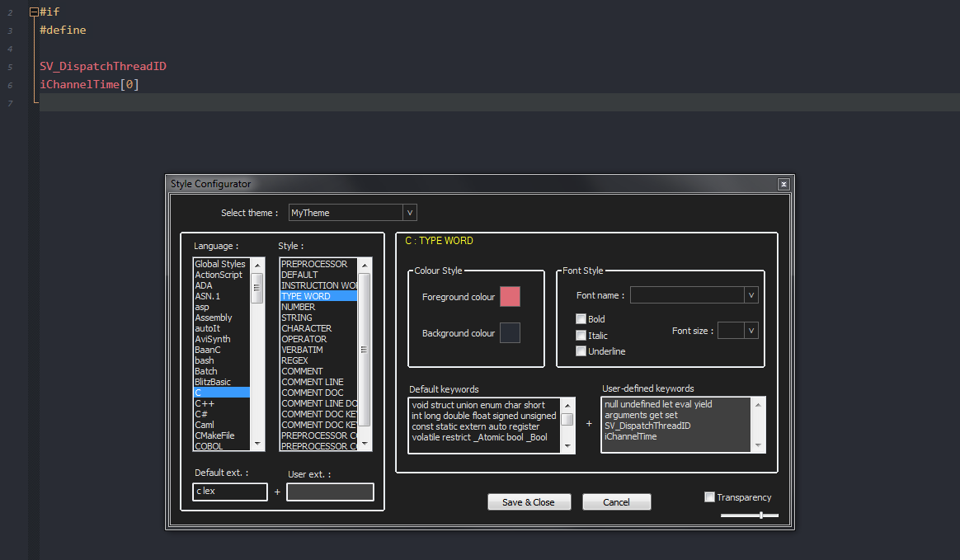
Task: Toggle the Transparency checkbox
Action: coord(709,497)
